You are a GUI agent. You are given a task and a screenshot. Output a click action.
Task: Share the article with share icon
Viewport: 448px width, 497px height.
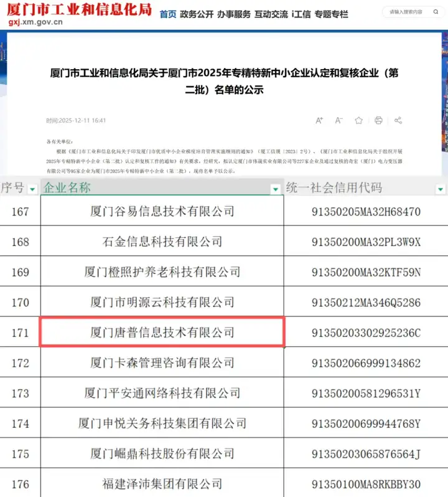pos(398,120)
